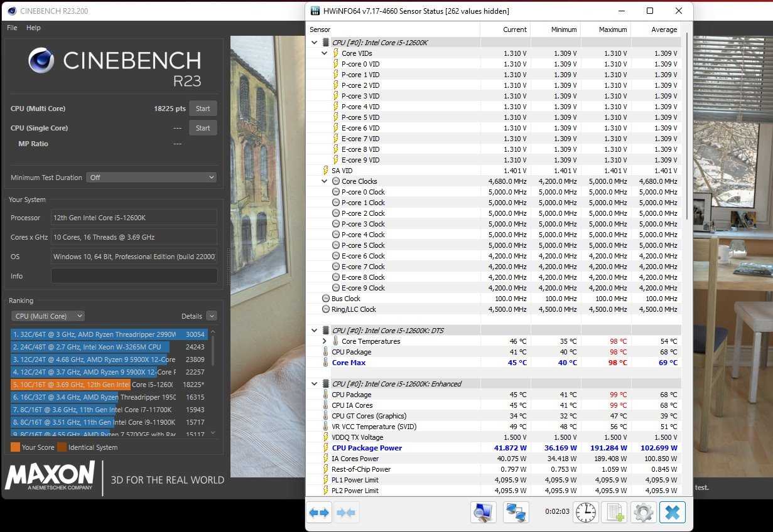Select ranking entry AMD Ryzen Threadripper 2990W

pos(109,334)
